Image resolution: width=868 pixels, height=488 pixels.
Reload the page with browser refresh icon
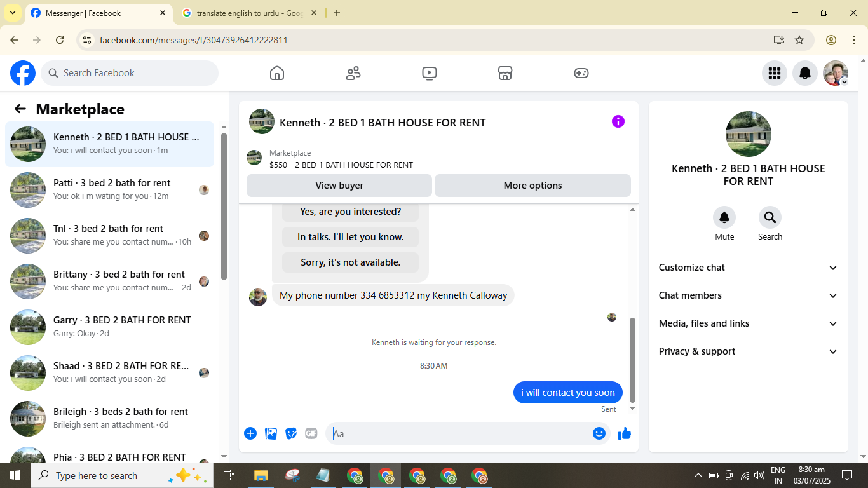click(x=60, y=40)
